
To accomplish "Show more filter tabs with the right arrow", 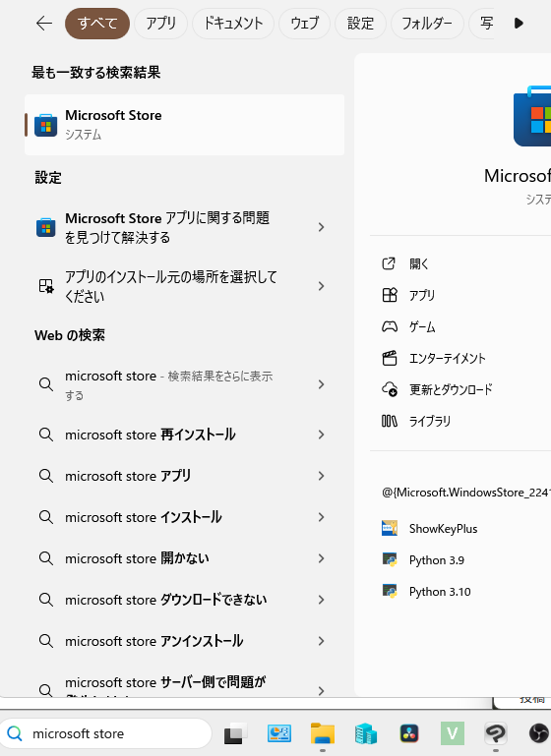I will [x=519, y=24].
